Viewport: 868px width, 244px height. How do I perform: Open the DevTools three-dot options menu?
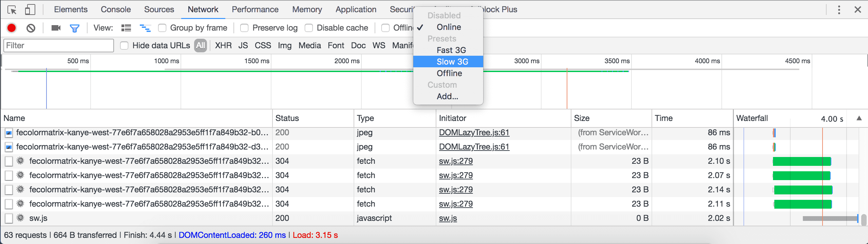(839, 10)
